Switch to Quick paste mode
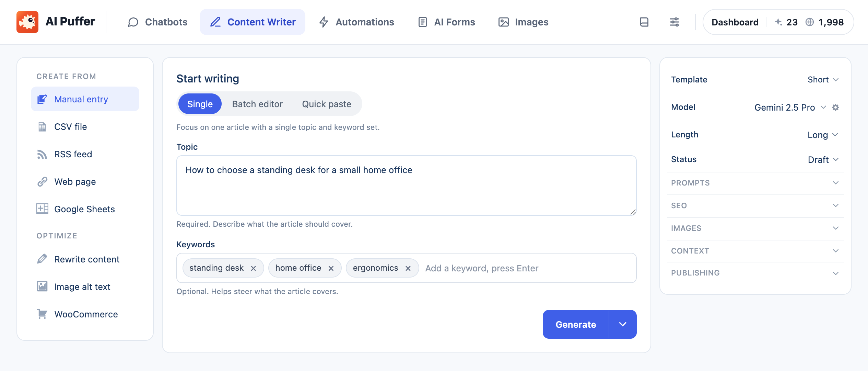Image resolution: width=868 pixels, height=371 pixels. coord(327,104)
